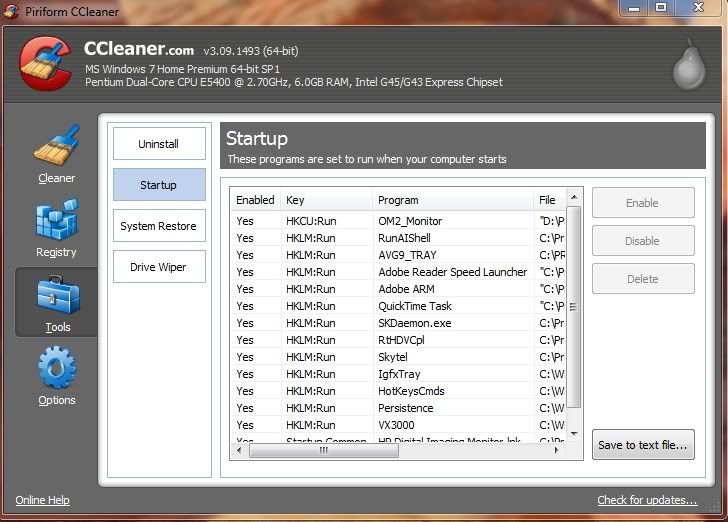This screenshot has width=728, height=522.
Task: Click the Disable button
Action: 643,241
